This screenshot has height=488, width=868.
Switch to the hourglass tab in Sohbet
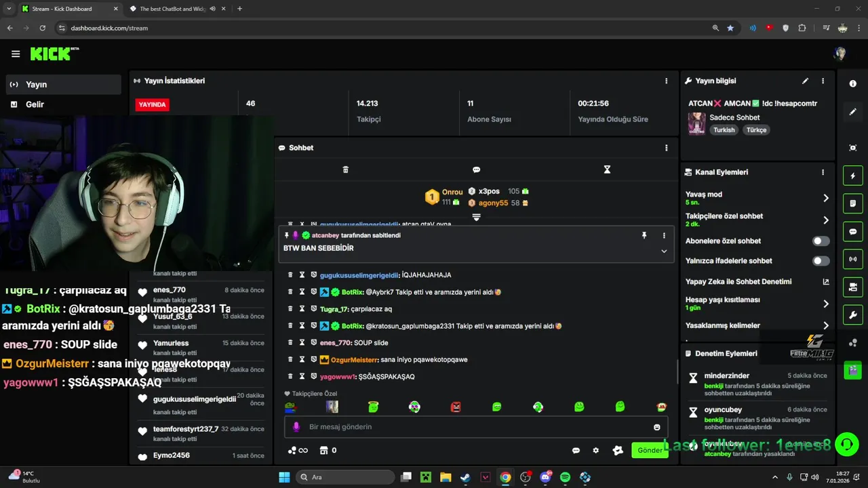click(x=607, y=169)
